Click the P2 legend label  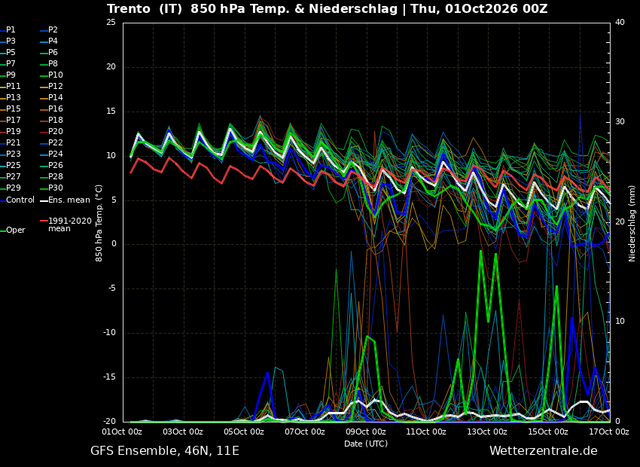click(x=53, y=30)
